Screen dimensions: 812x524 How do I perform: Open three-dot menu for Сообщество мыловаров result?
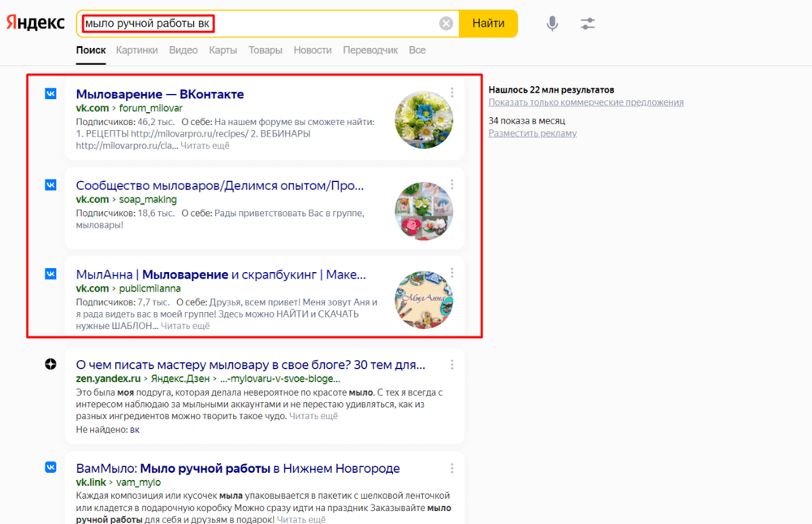(x=452, y=184)
